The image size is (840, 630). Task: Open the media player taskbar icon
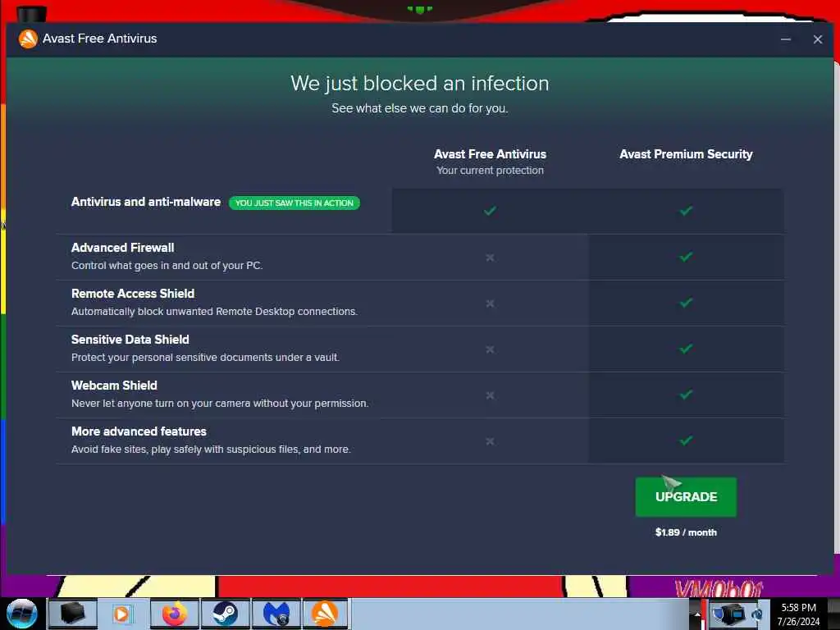121,614
